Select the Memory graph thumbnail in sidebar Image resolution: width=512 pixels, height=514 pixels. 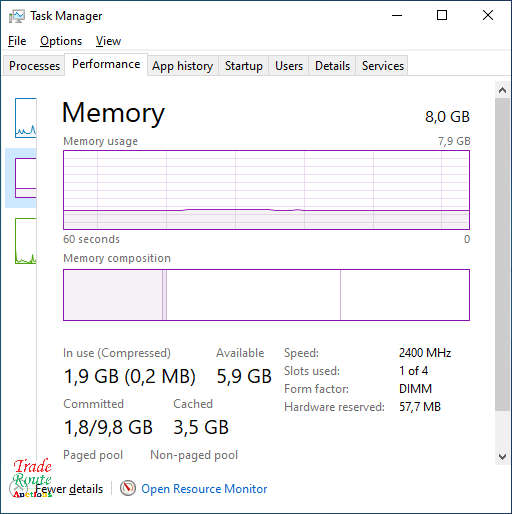pos(26,178)
